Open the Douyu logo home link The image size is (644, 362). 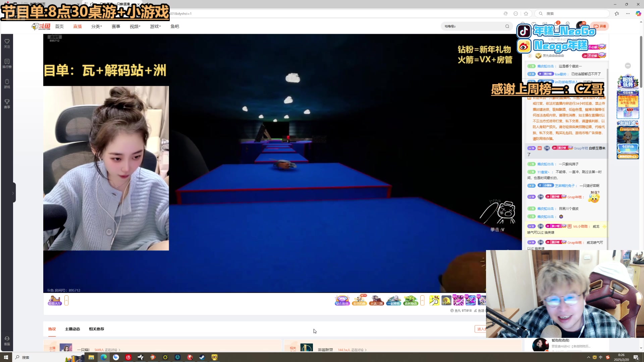tap(41, 26)
